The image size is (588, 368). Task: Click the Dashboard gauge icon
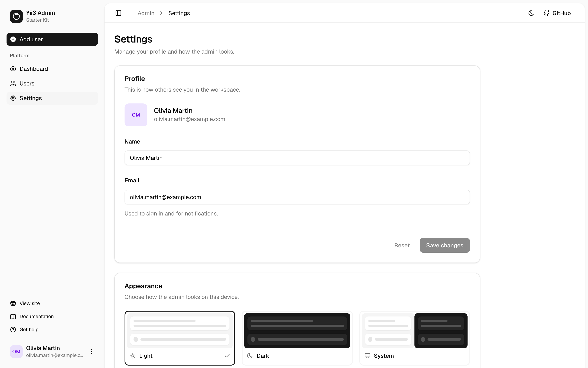pyautogui.click(x=13, y=69)
